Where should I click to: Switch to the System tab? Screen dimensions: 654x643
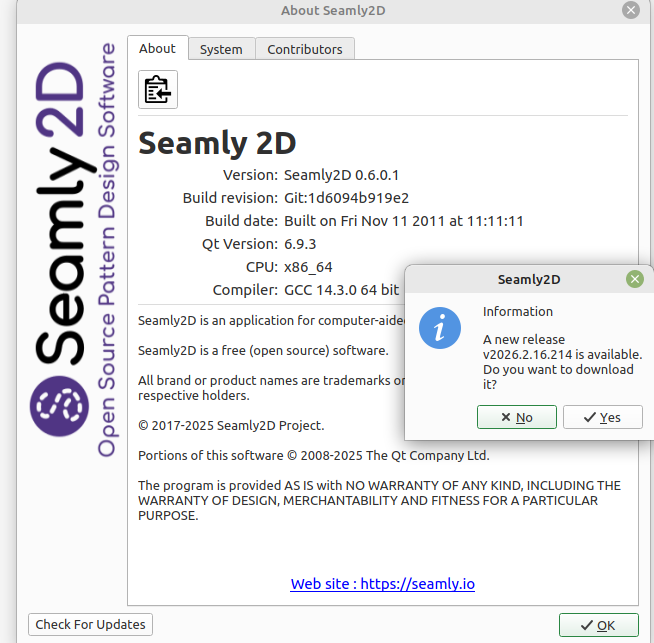point(221,49)
